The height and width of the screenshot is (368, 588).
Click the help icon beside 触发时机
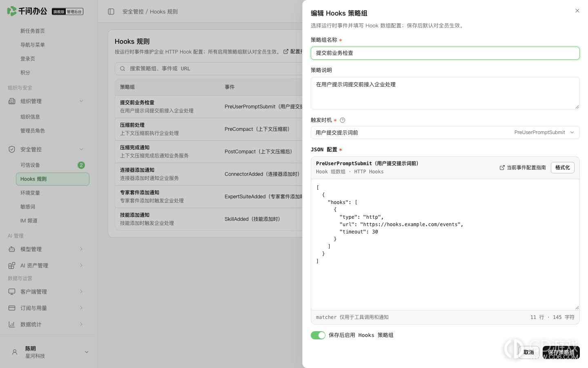(343, 120)
